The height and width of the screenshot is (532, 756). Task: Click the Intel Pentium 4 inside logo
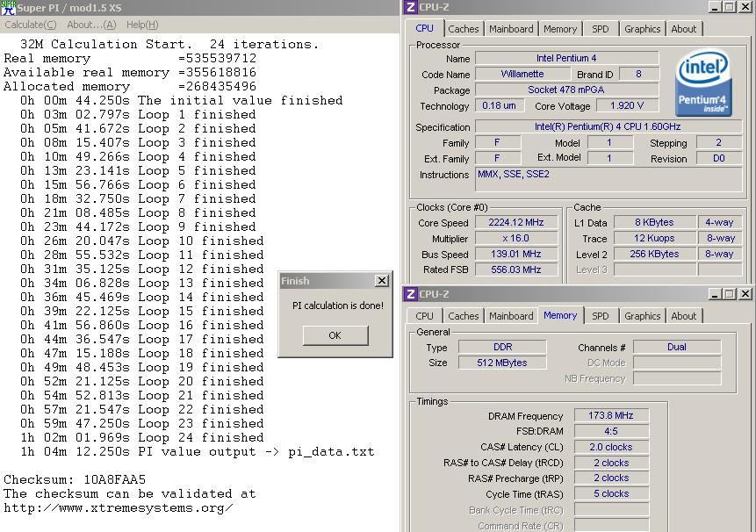pos(703,84)
